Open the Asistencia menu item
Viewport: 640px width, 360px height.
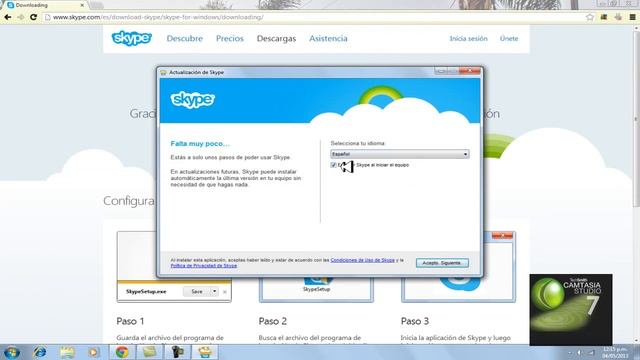pyautogui.click(x=328, y=38)
